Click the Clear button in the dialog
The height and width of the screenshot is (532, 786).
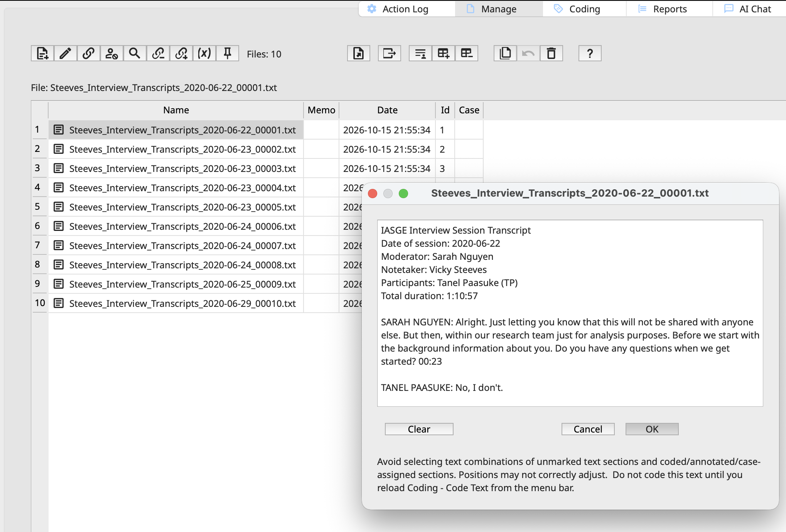click(x=419, y=429)
